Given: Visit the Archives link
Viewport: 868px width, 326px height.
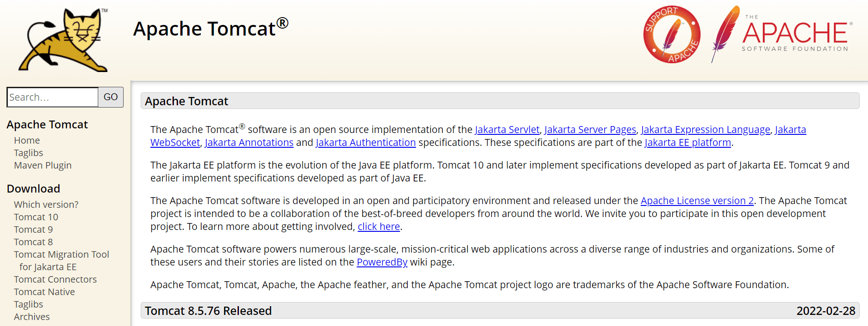Looking at the screenshot, I should pyautogui.click(x=32, y=317).
